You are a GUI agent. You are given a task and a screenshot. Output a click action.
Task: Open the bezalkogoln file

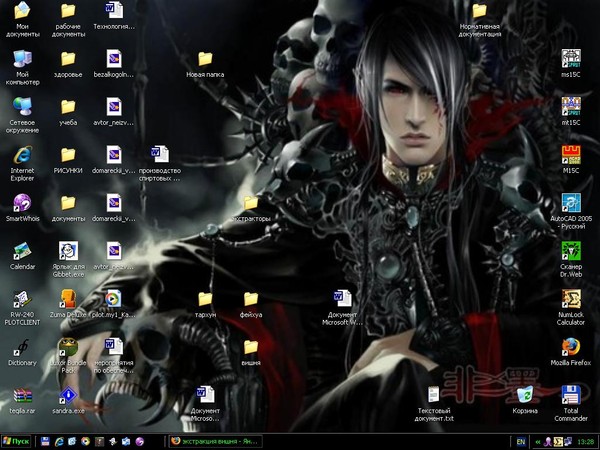(114, 64)
